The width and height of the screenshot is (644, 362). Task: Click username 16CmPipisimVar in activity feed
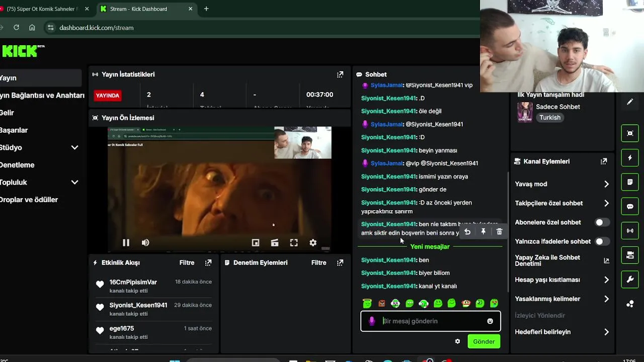[x=133, y=282]
